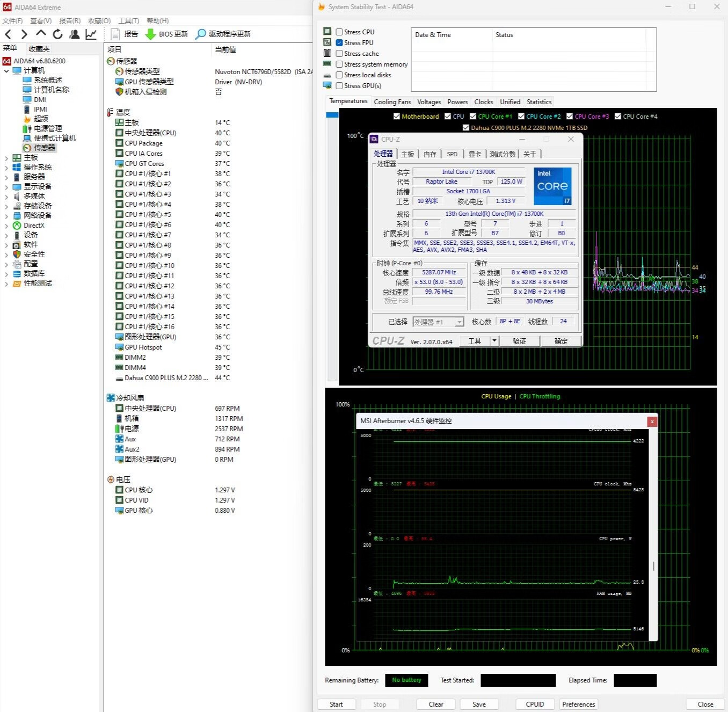Click the BIOS 更新 download icon

(150, 34)
